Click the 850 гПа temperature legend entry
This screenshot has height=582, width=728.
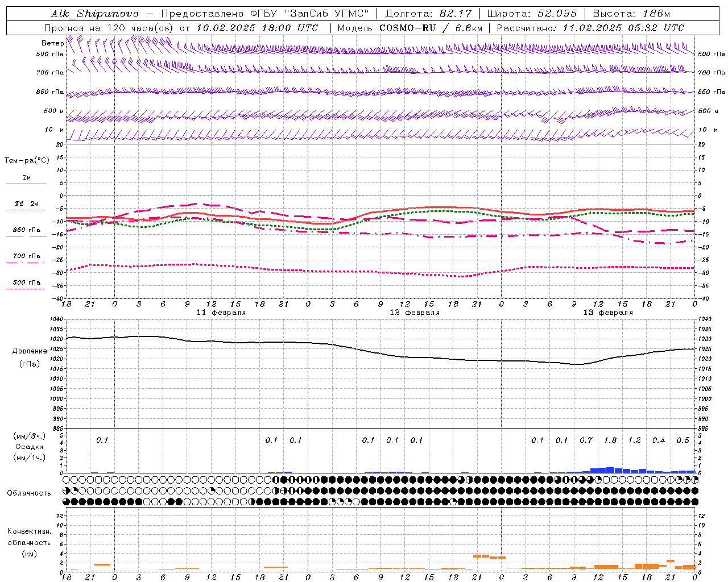26,230
